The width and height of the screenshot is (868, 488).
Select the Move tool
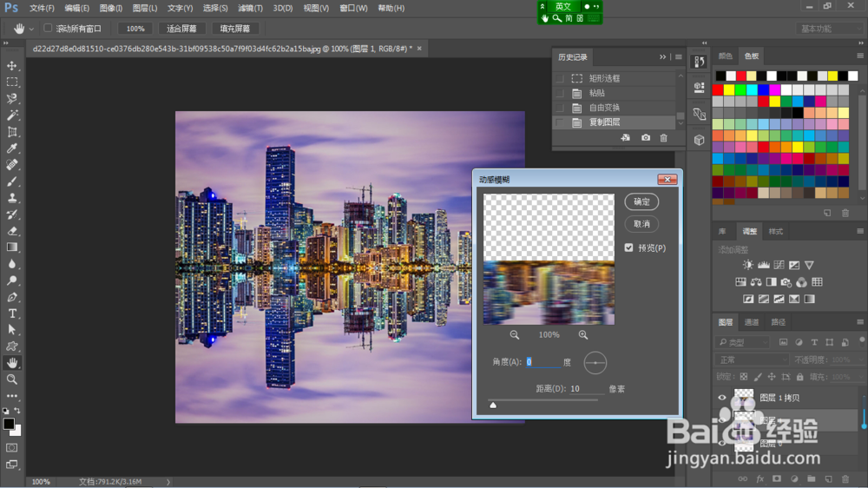tap(11, 65)
